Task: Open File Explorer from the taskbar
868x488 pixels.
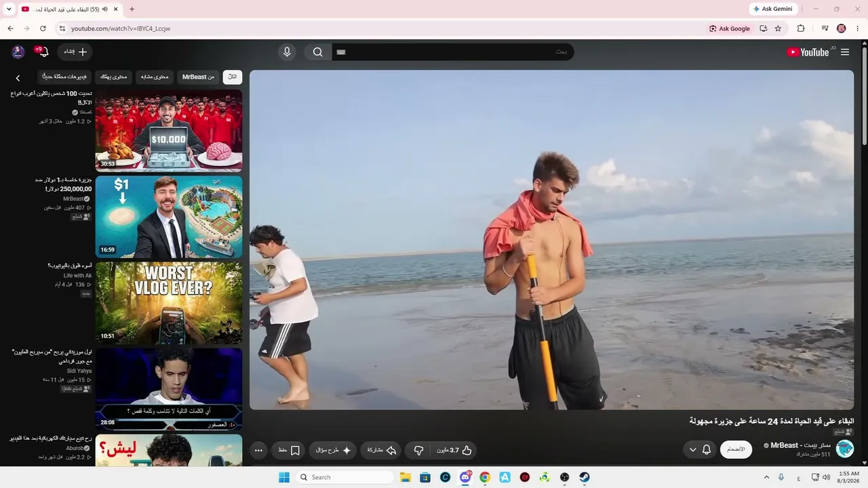Action: coord(406,477)
